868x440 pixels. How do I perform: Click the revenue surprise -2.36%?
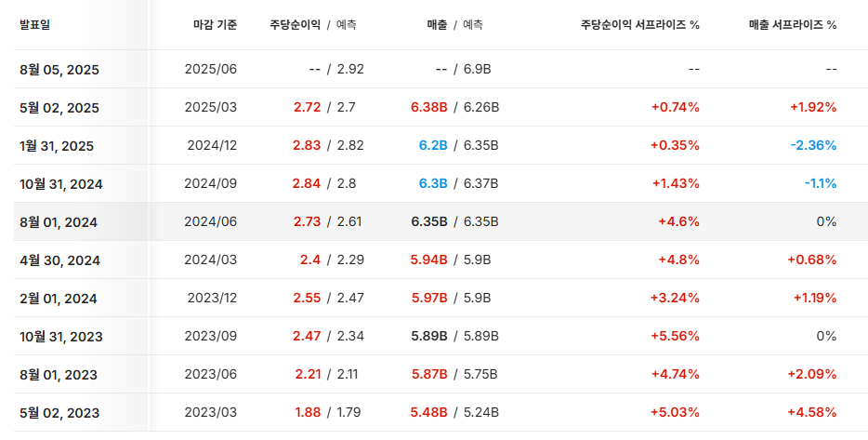coord(813,146)
